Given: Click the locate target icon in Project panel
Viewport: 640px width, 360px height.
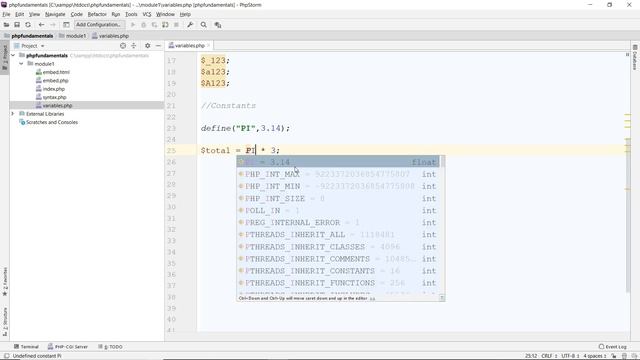Looking at the screenshot, I should pyautogui.click(x=123, y=46).
